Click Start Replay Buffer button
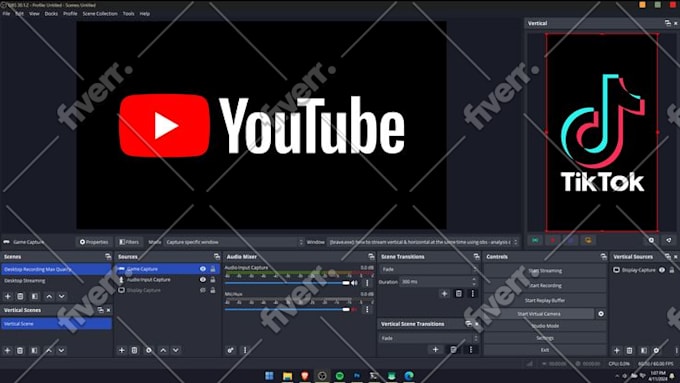680x383 pixels. click(545, 300)
